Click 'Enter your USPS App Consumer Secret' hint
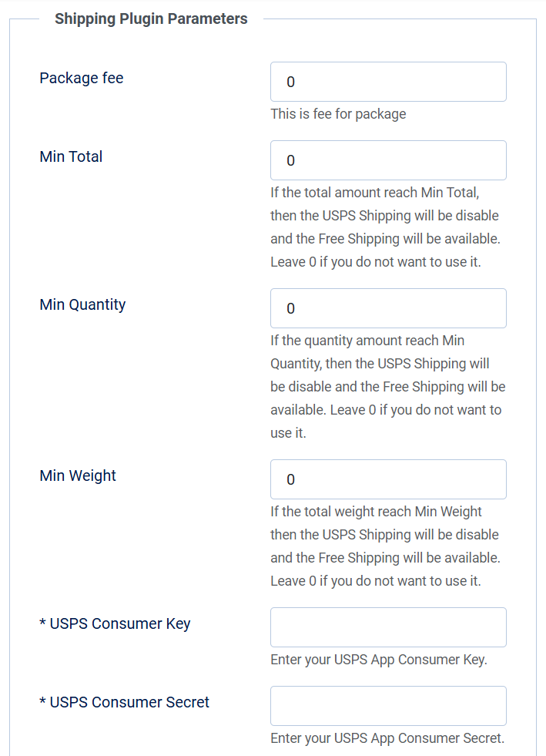Viewport: 546px width, 756px height. pos(387,738)
